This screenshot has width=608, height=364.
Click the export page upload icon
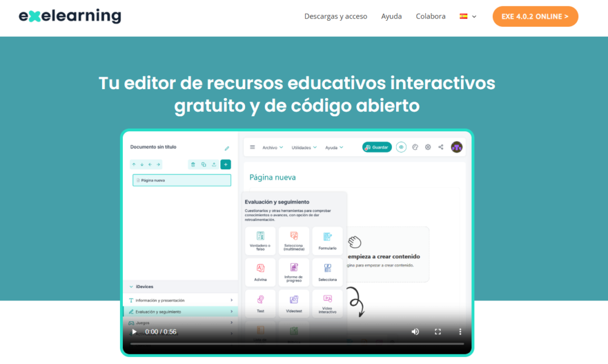[214, 164]
